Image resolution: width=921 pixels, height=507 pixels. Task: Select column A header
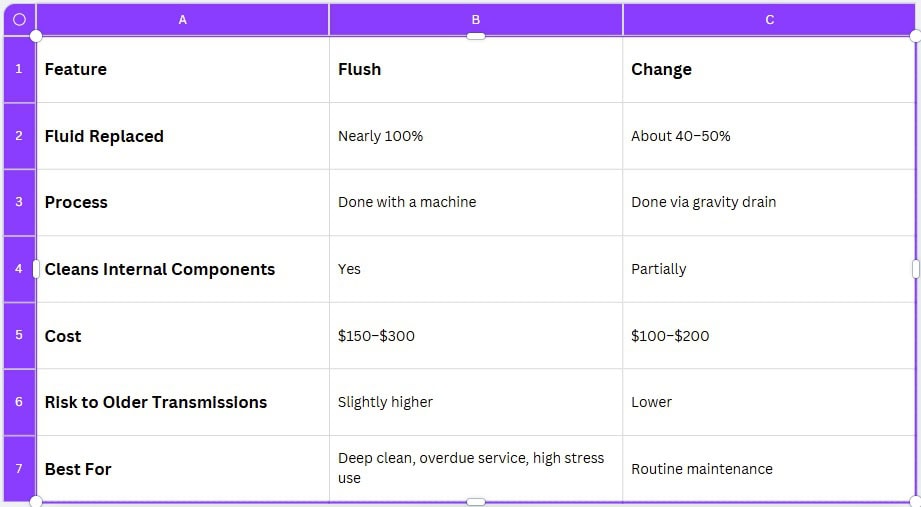[x=183, y=19]
